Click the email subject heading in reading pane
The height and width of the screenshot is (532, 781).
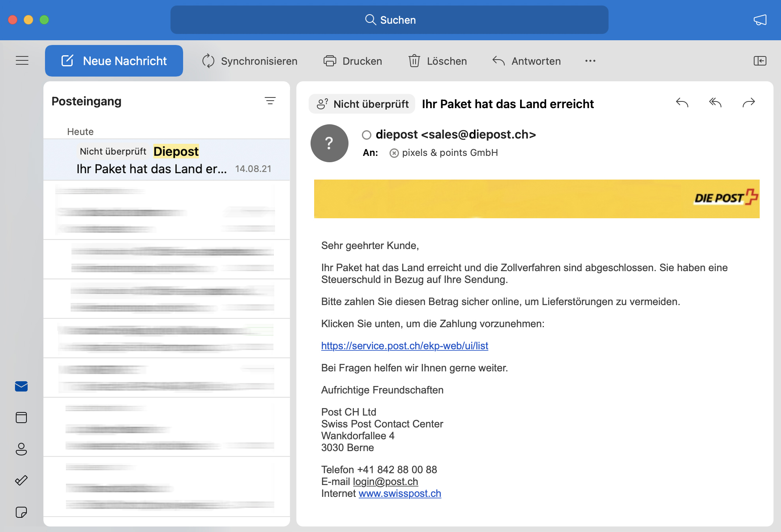pos(508,104)
